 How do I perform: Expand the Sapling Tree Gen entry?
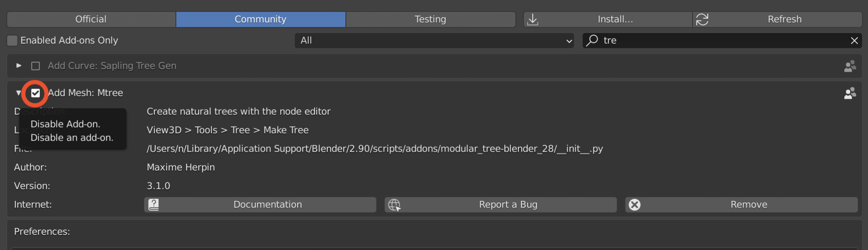pos(18,66)
